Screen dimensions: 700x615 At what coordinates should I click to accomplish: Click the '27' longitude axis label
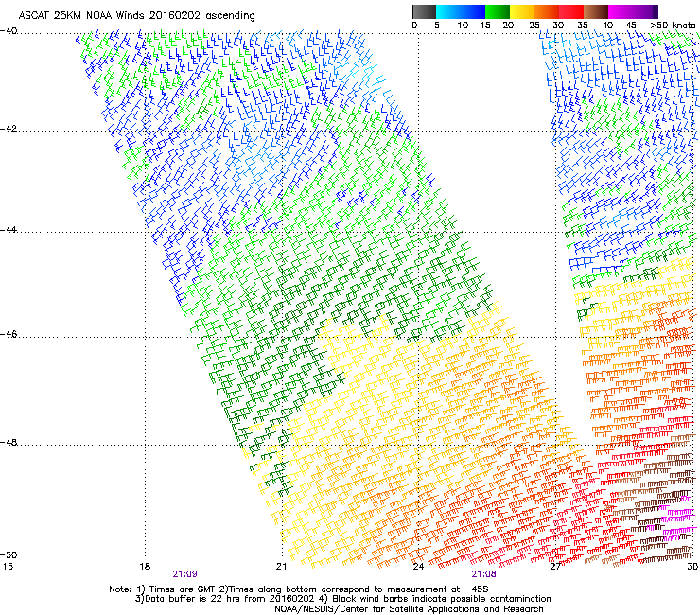555,567
